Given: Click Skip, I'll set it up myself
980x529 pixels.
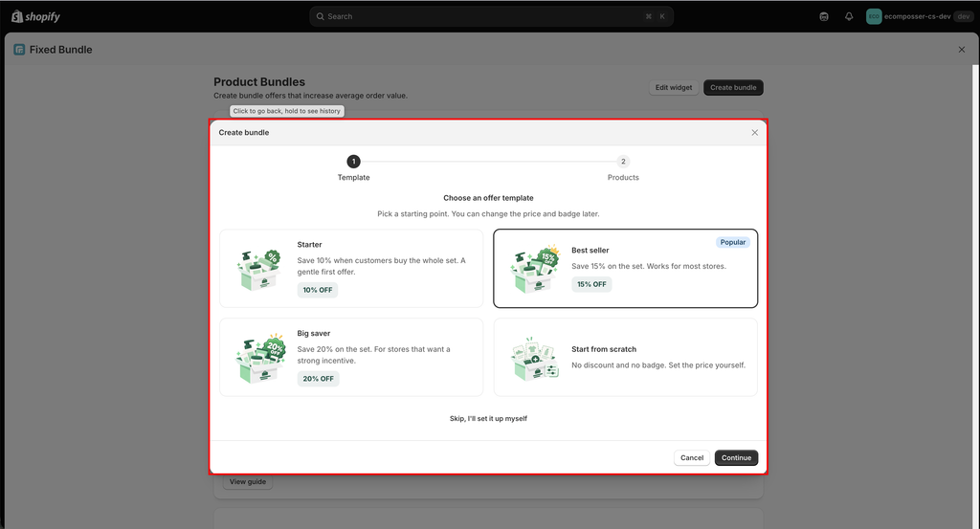Looking at the screenshot, I should coord(488,418).
